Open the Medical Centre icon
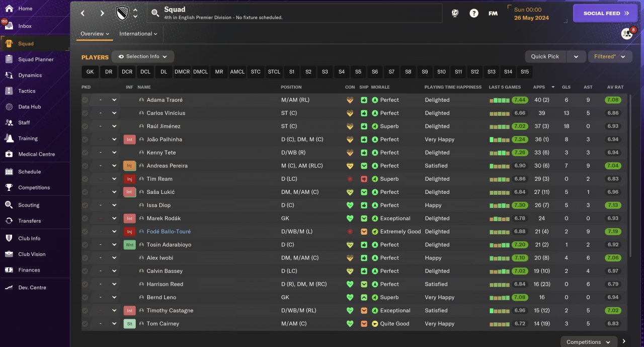Image resolution: width=644 pixels, height=347 pixels. tap(9, 154)
